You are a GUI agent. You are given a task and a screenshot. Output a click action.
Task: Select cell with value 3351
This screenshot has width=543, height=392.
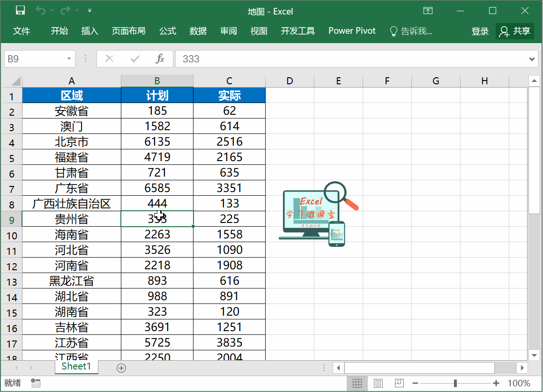click(229, 188)
